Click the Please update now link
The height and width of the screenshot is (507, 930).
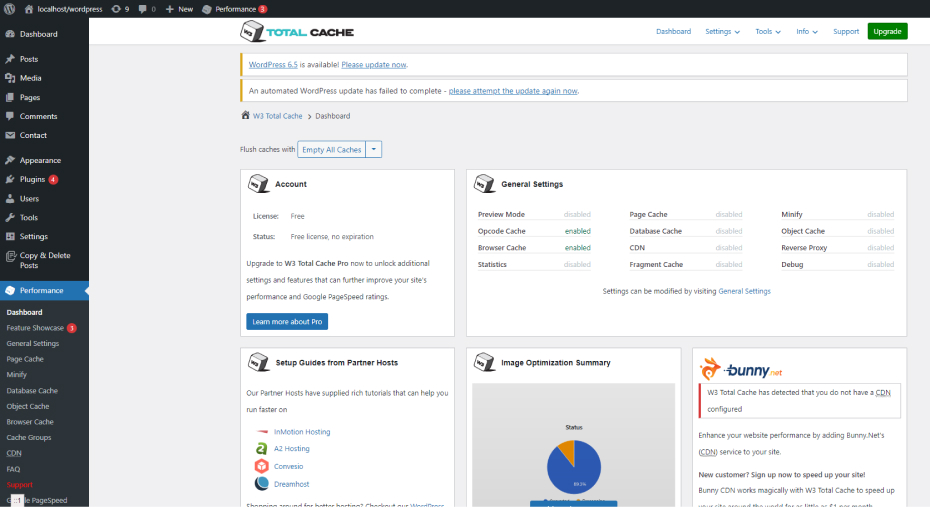click(374, 65)
